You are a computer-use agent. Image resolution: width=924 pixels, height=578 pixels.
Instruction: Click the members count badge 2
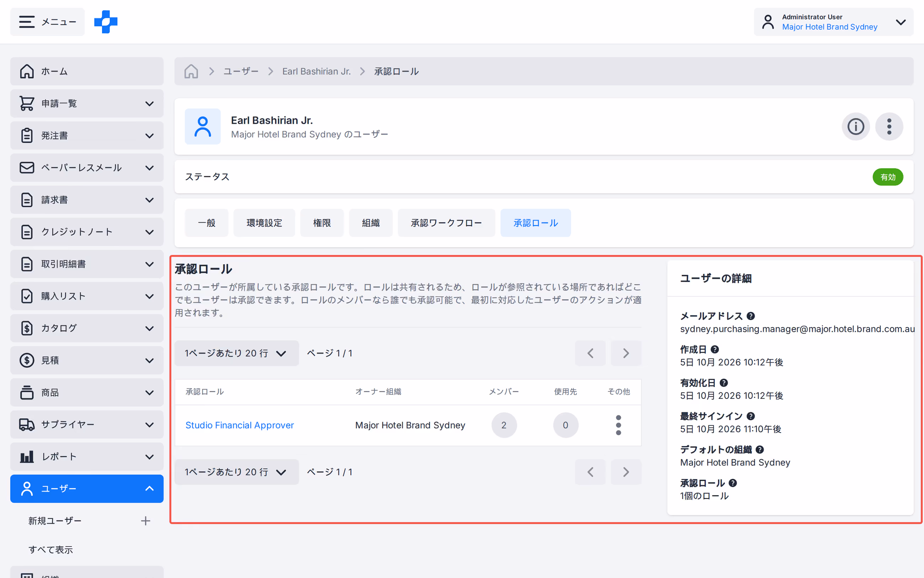(x=504, y=425)
